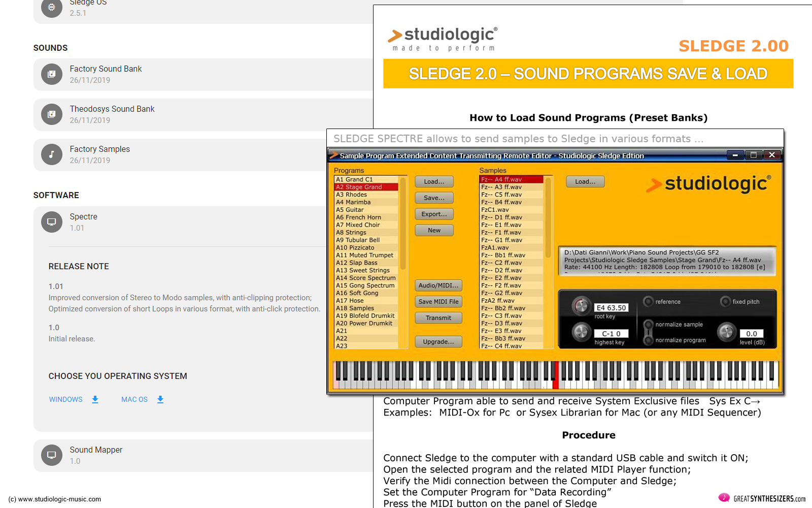Screen dimensions: 812x508
Task: Select program A3 Rhodes
Action: [366, 195]
